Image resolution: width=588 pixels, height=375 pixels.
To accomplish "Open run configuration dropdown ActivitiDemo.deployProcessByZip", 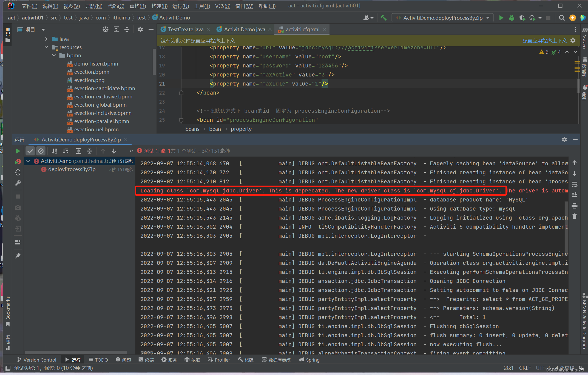I will [442, 18].
